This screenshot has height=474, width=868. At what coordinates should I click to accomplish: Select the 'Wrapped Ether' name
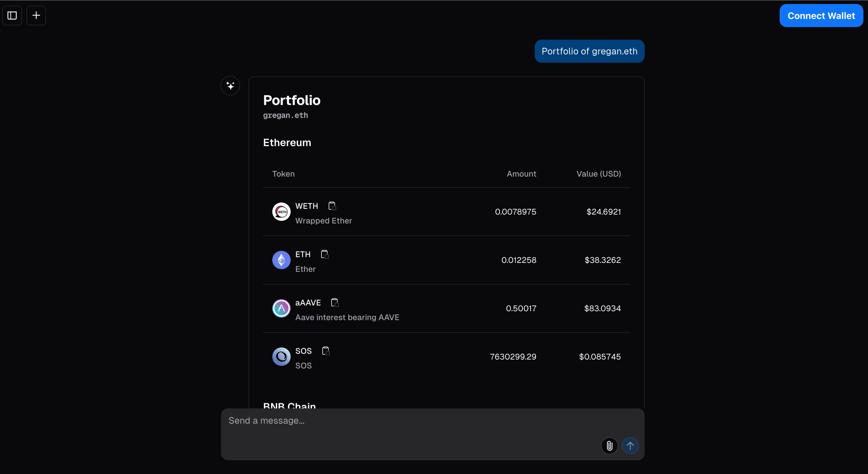tap(323, 221)
